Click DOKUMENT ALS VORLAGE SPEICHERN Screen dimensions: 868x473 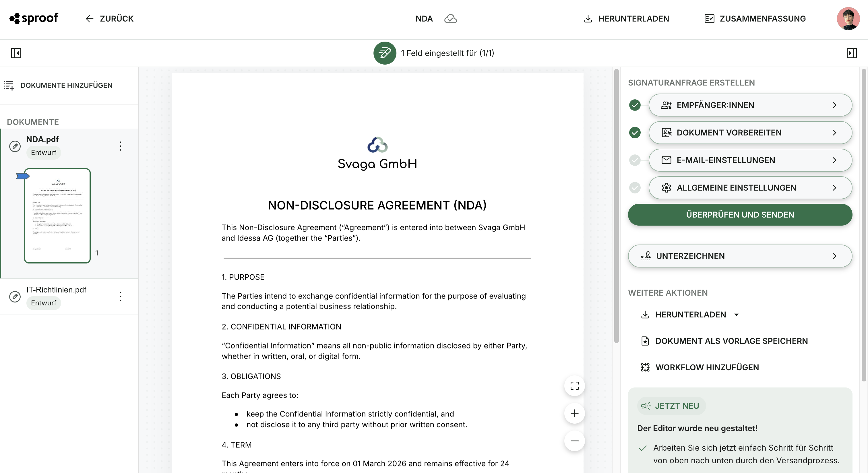click(x=724, y=341)
